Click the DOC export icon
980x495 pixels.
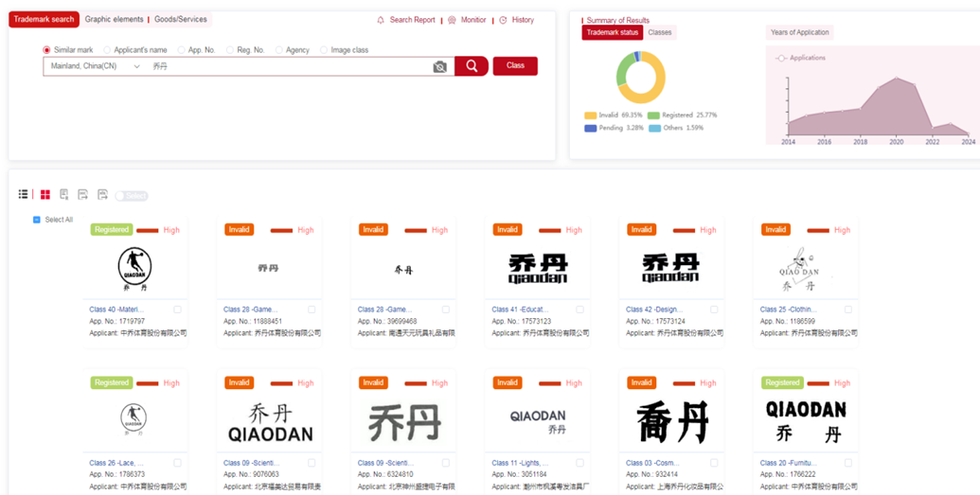click(82, 194)
